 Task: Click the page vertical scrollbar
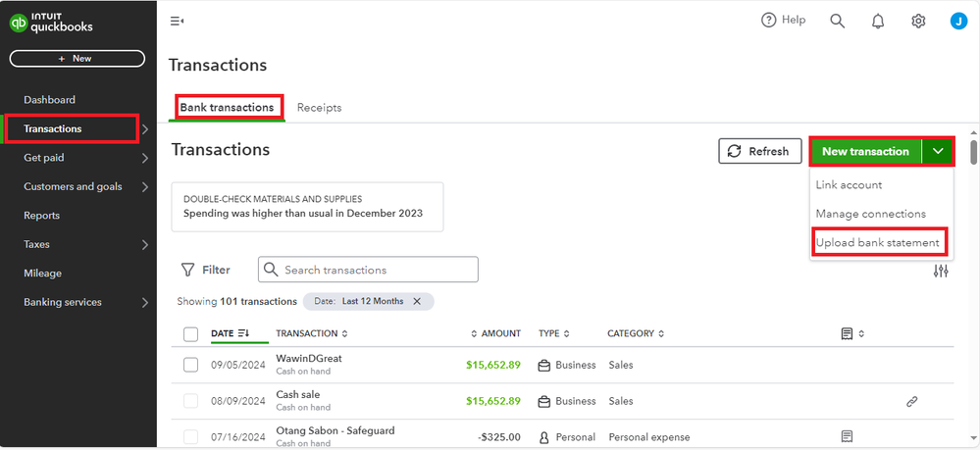coord(974,153)
